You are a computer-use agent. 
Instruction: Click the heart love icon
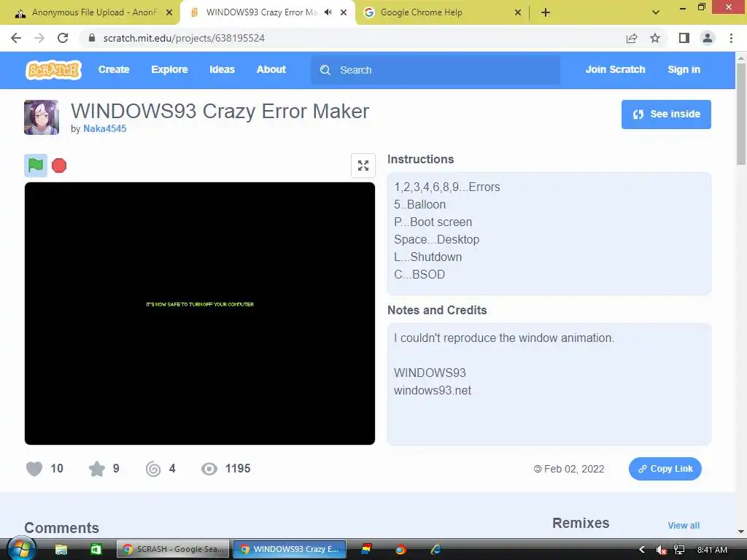coord(34,469)
